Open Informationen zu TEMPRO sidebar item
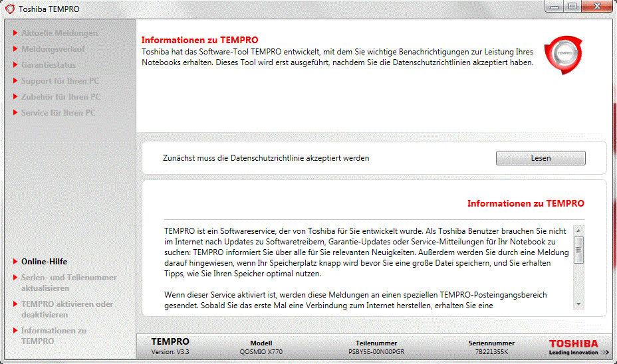617x364 pixels. (53, 335)
